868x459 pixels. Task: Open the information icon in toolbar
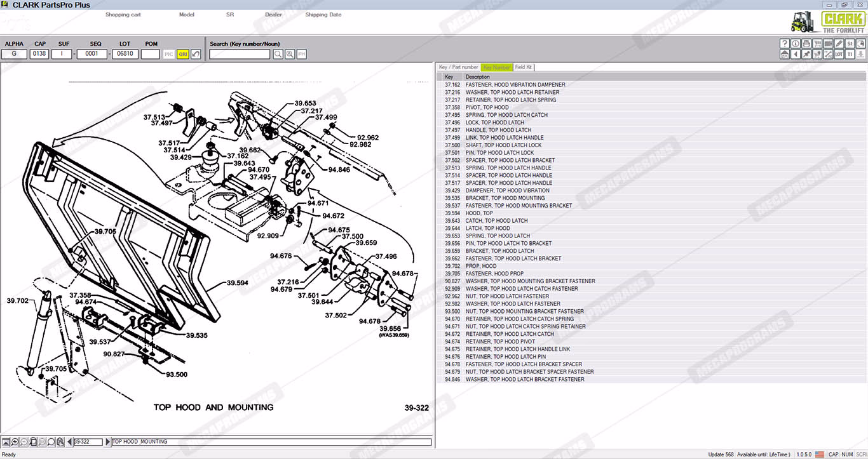point(796,44)
